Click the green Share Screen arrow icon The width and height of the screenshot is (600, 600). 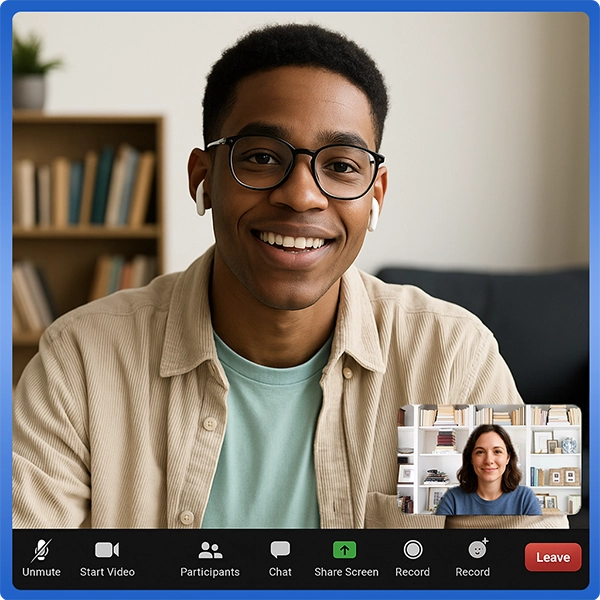coord(345,550)
